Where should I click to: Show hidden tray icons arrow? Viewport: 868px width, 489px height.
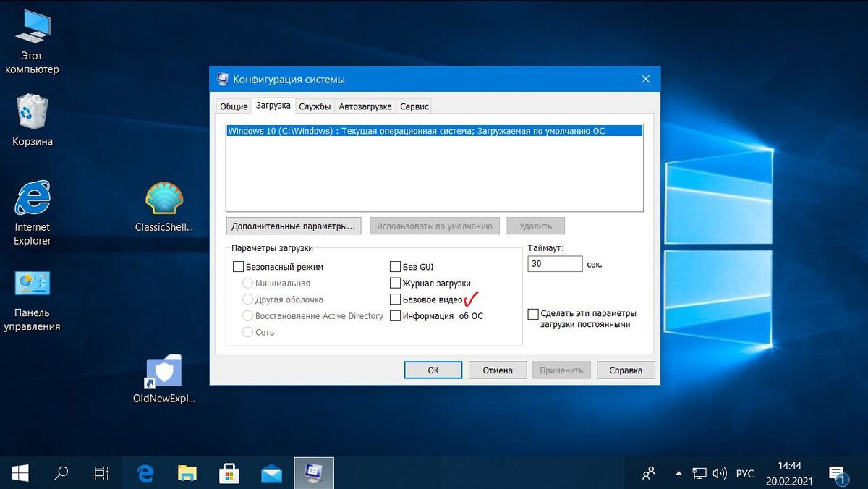click(x=678, y=473)
